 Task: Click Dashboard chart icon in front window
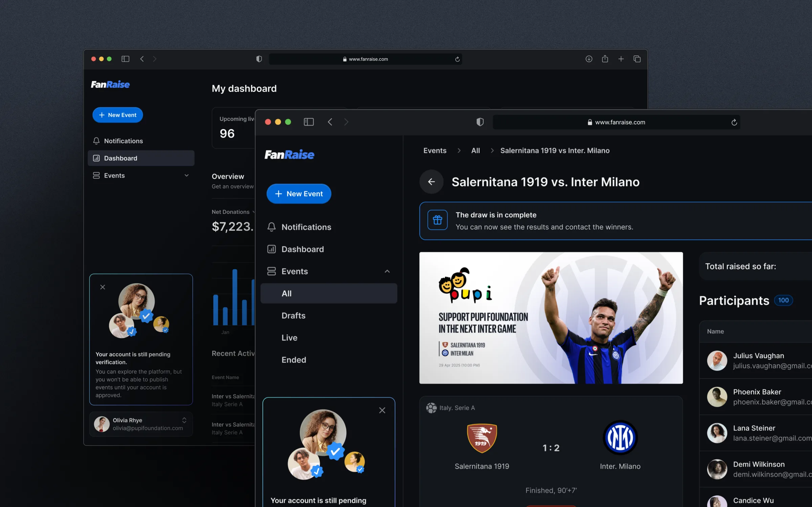coord(271,249)
